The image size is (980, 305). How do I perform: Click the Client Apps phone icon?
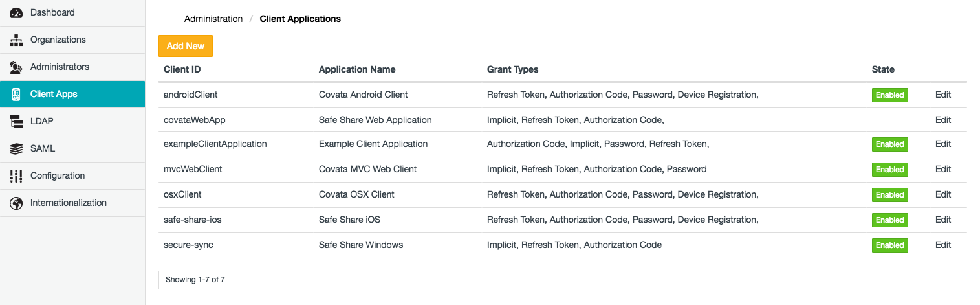[16, 95]
